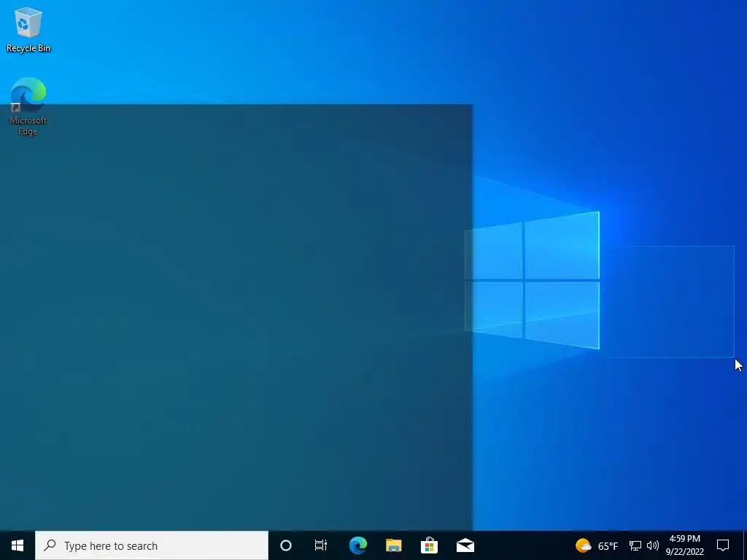Open File Explorer from the taskbar
The width and height of the screenshot is (747, 560).
[393, 545]
